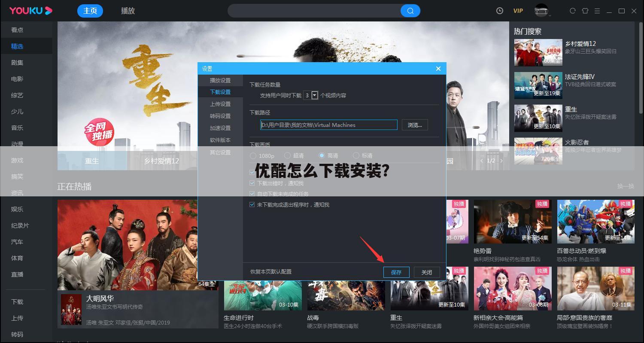Expand the avatar account dropdown chevron
644x343 pixels.
coord(550,15)
